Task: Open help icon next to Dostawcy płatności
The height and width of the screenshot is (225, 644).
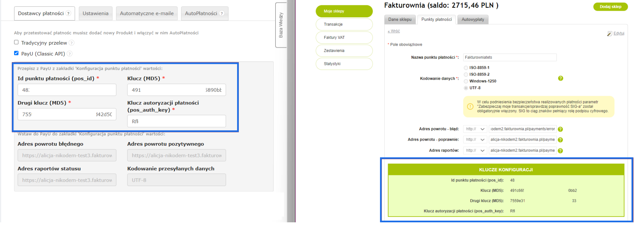Action: [x=68, y=13]
